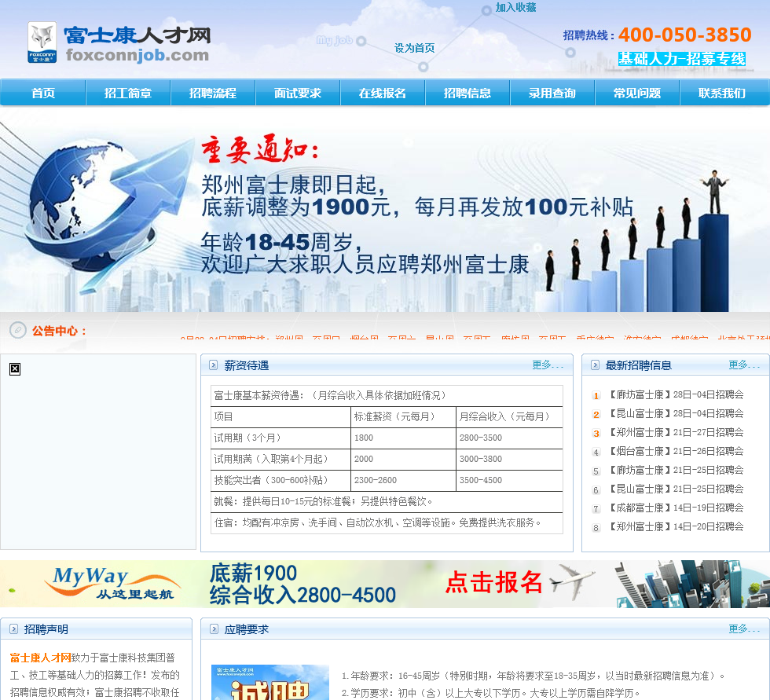Image resolution: width=770 pixels, height=700 pixels.
Task: Click the arrow icon beside 最新招聘信息 heading
Action: pos(595,365)
